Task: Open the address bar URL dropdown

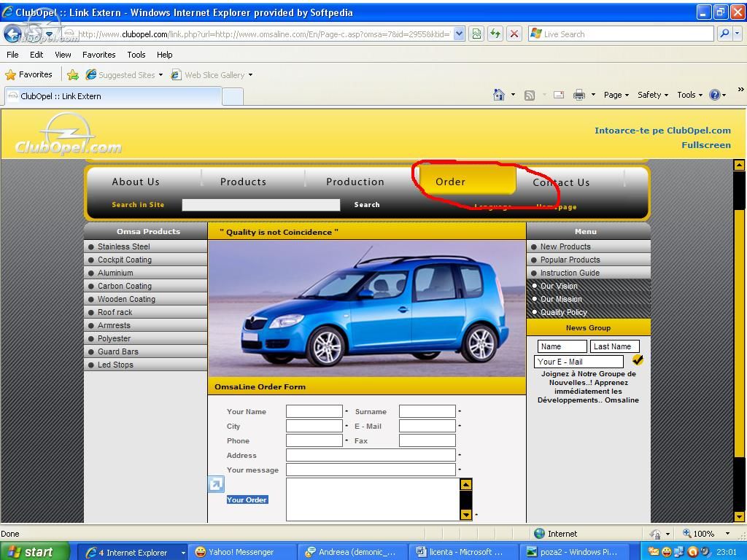Action: [459, 34]
